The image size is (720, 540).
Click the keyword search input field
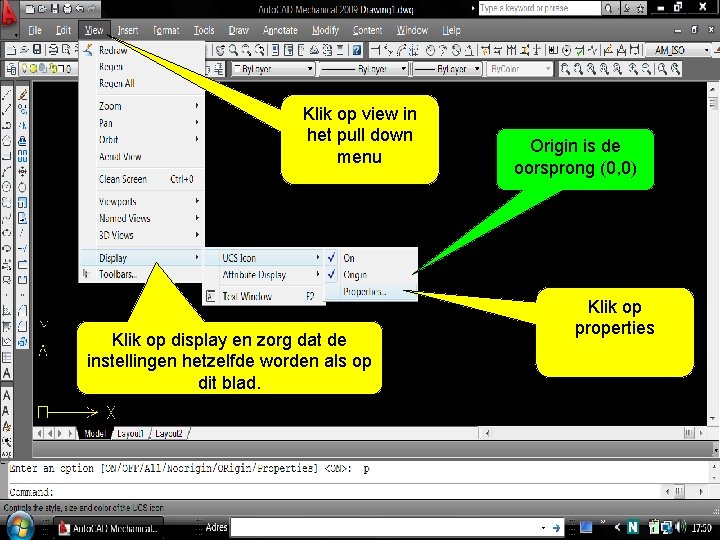(540, 8)
